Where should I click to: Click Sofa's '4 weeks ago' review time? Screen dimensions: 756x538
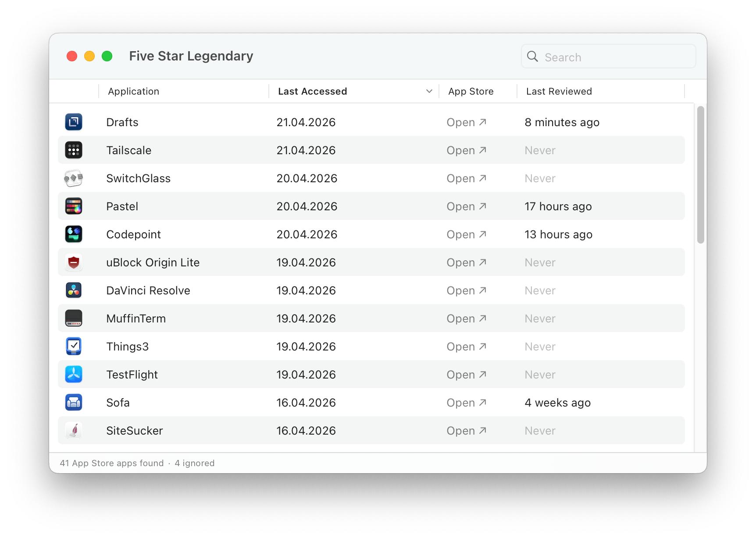(x=557, y=403)
